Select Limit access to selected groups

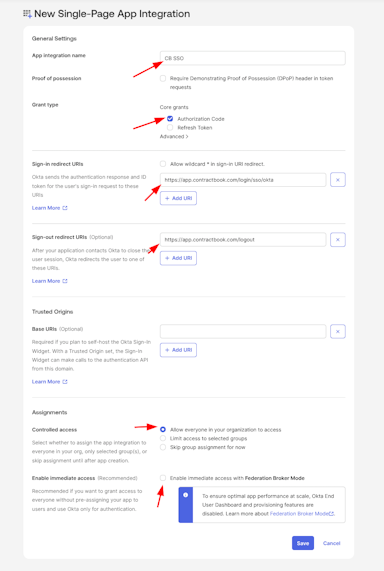pyautogui.click(x=163, y=438)
